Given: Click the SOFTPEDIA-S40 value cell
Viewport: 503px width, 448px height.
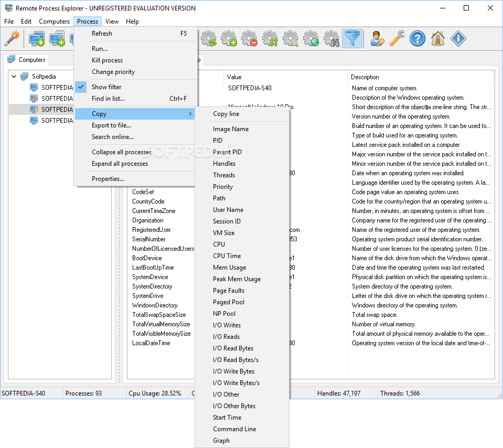Looking at the screenshot, I should coord(250,88).
